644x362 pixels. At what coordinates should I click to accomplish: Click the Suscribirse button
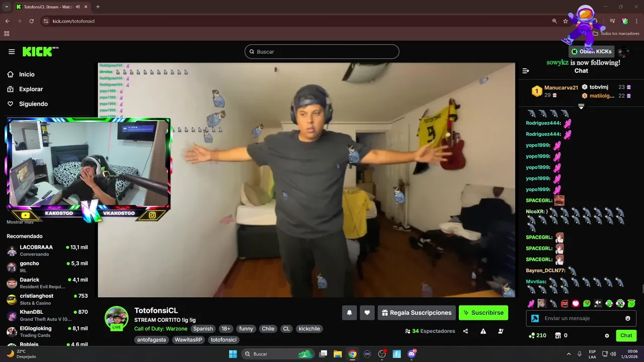(x=484, y=313)
